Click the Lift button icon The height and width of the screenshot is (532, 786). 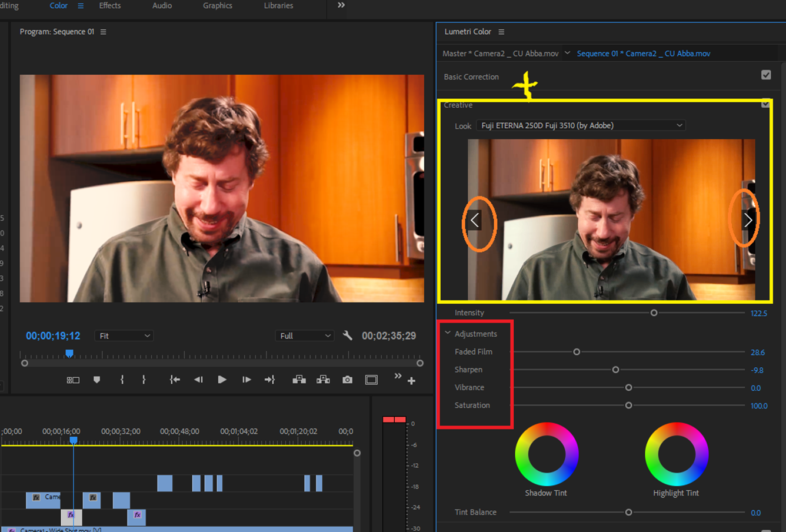tap(299, 380)
